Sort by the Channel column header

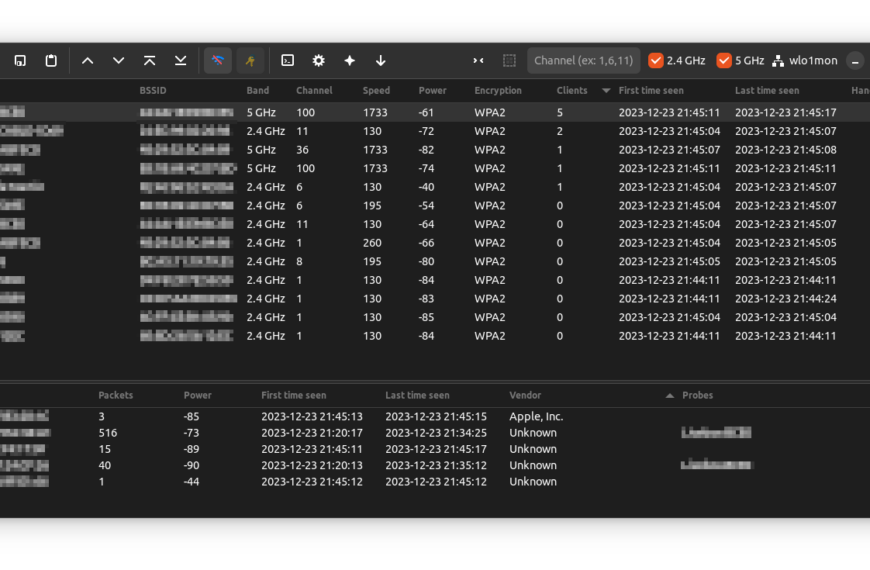pos(314,90)
